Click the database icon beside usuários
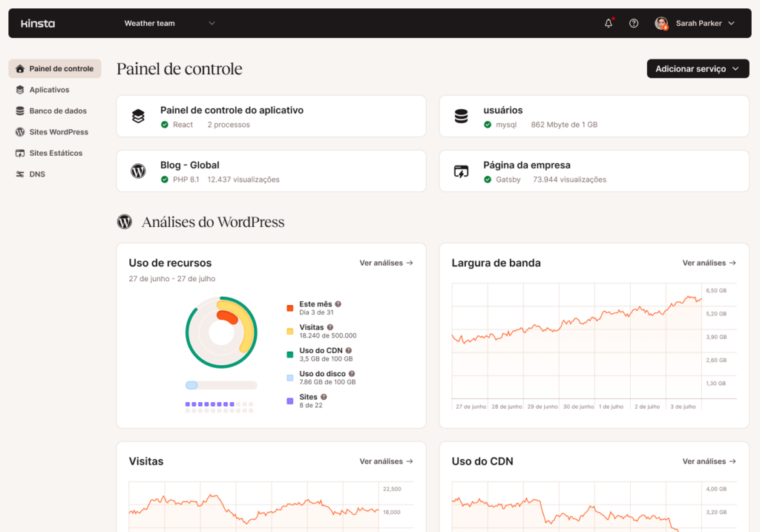 [x=461, y=116]
